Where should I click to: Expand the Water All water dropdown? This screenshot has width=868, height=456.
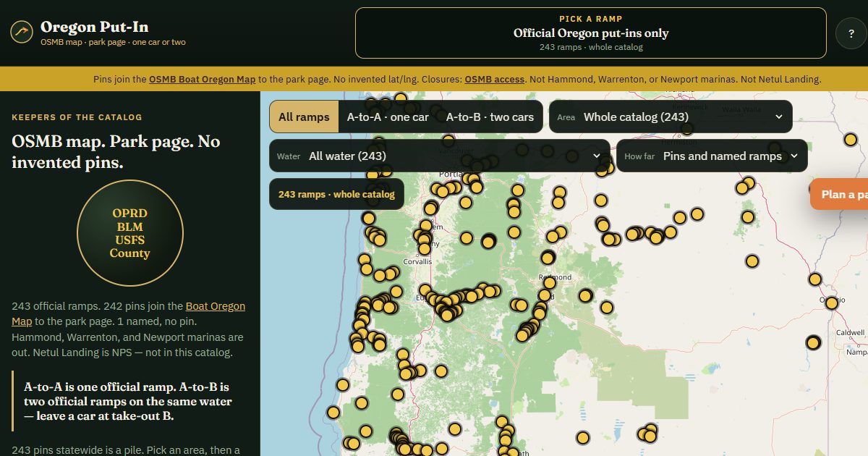point(440,156)
